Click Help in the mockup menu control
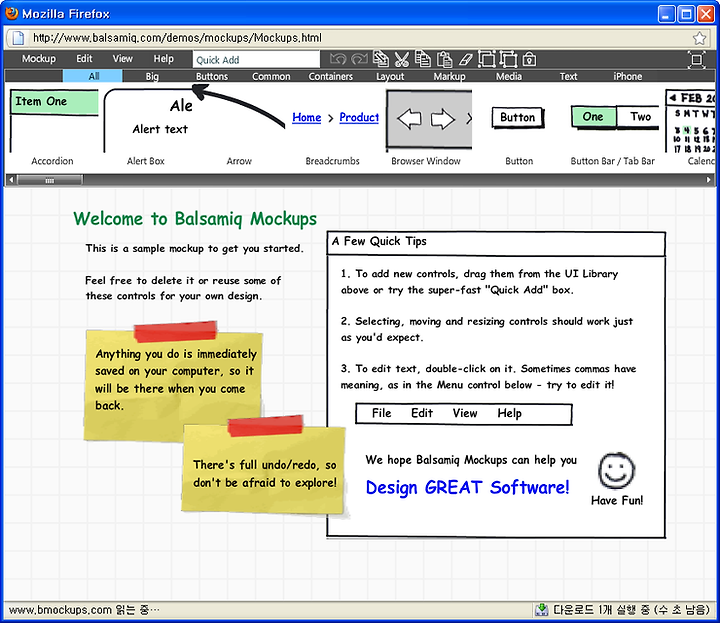Viewport: 720px width, 623px height. tap(510, 413)
